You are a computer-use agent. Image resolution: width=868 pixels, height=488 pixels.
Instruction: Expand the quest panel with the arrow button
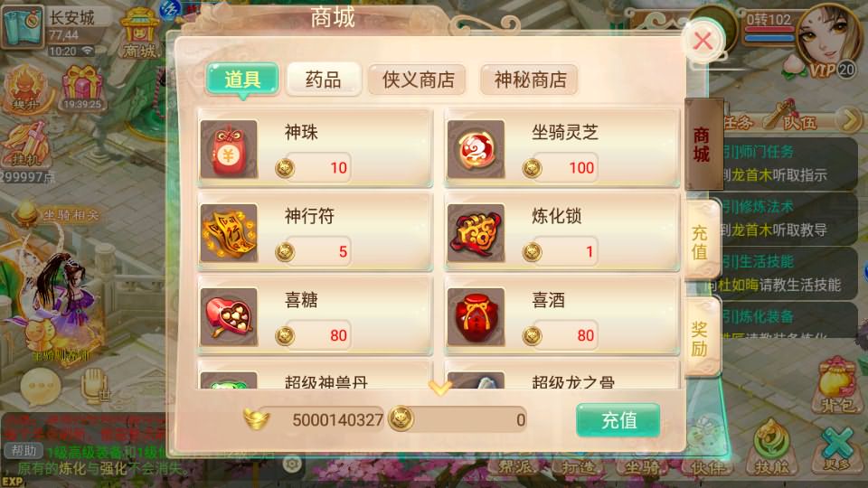[x=849, y=118]
